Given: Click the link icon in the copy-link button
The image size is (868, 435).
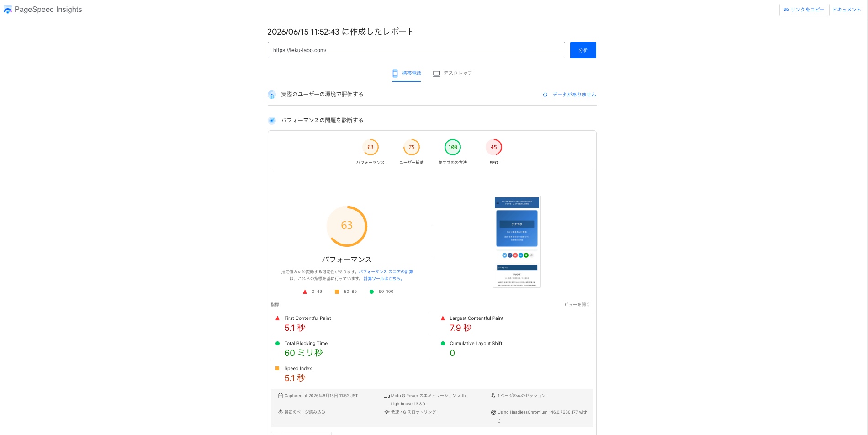Looking at the screenshot, I should coord(786,10).
